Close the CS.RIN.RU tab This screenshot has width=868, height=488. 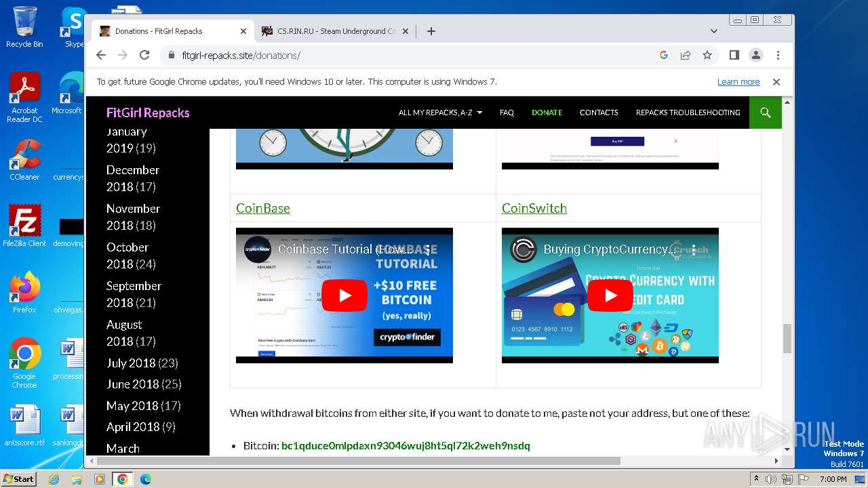click(406, 31)
